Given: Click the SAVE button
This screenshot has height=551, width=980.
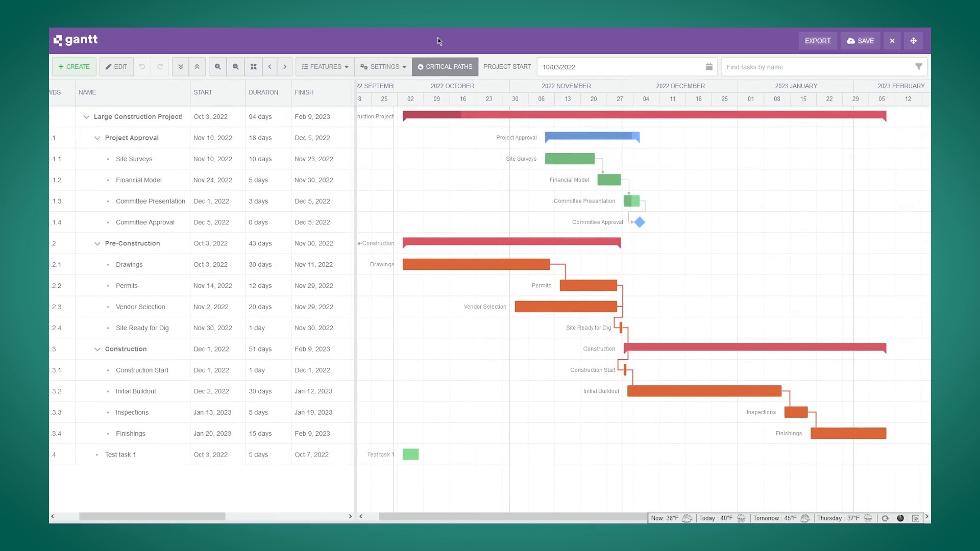Looking at the screenshot, I should (x=860, y=41).
